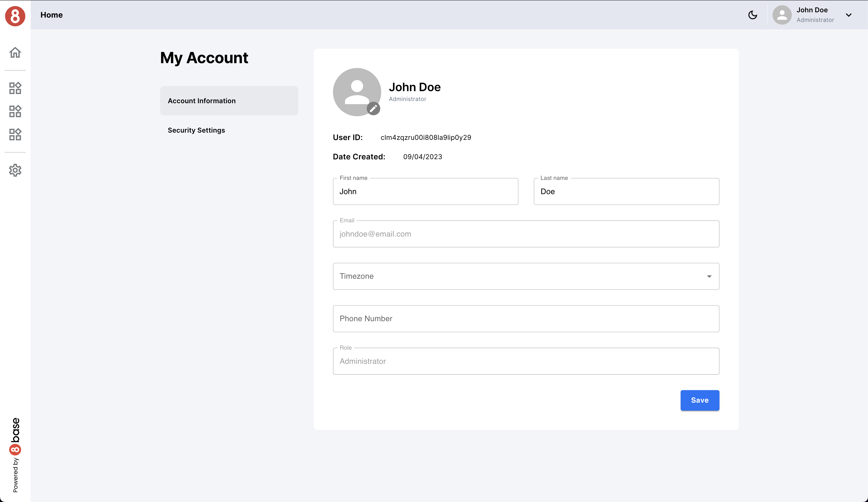This screenshot has height=502, width=868.
Task: Click the Save button
Action: pos(699,400)
